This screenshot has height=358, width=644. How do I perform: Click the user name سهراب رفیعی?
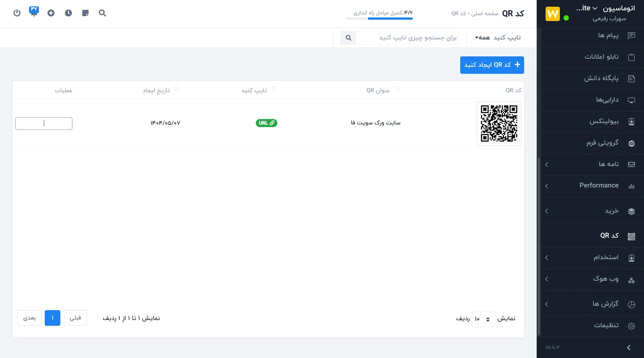pos(610,19)
